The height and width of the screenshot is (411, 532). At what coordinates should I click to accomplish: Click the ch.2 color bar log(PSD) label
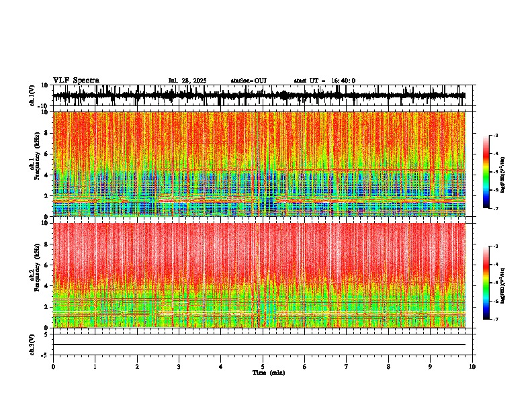(x=502, y=285)
